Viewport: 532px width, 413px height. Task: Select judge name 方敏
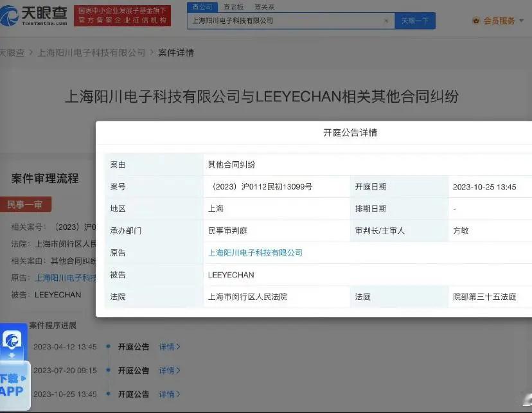(461, 231)
